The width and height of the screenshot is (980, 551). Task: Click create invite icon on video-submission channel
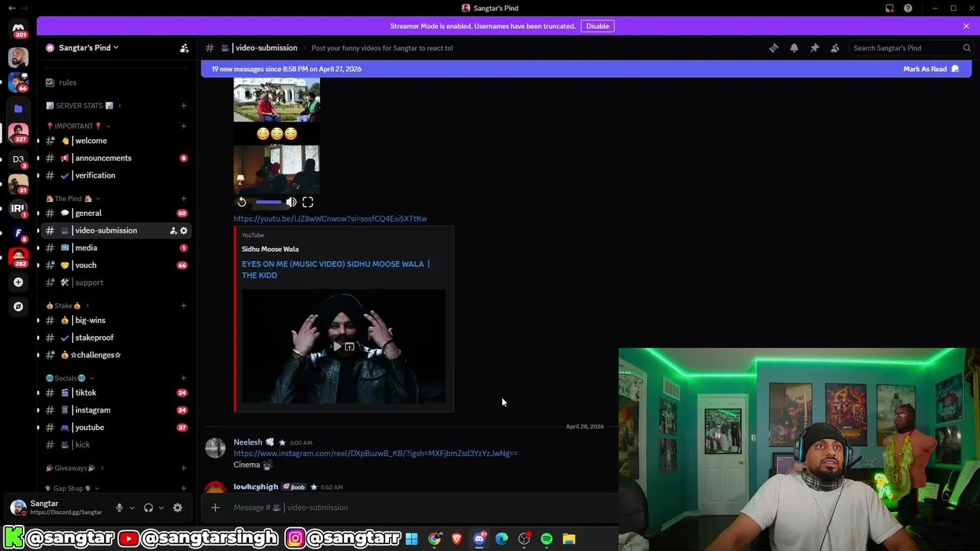pos(173,230)
